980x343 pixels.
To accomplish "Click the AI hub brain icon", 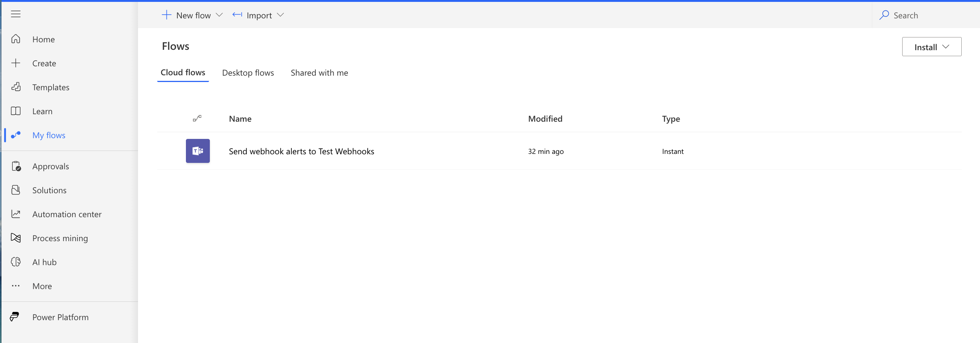I will click(x=16, y=262).
